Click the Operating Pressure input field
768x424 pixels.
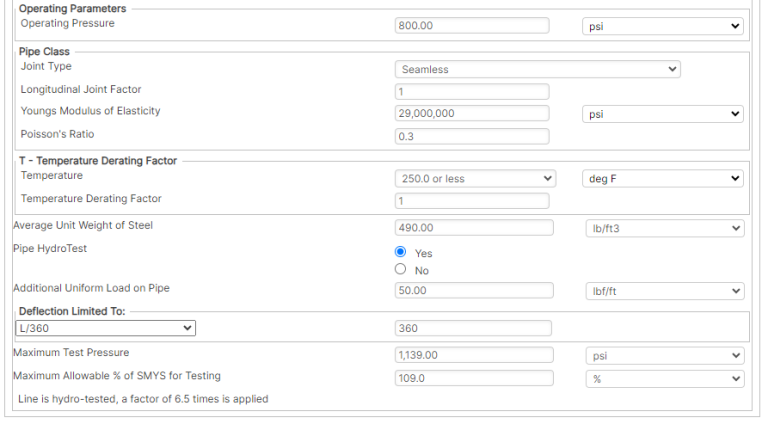pos(472,26)
